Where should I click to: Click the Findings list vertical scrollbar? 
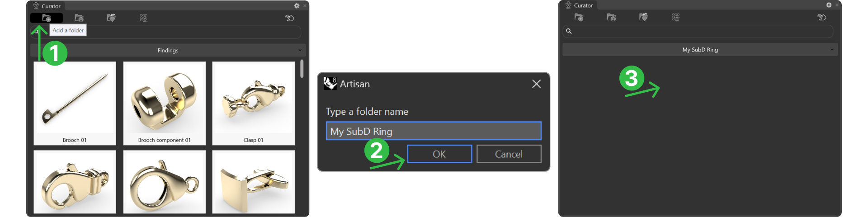point(302,69)
